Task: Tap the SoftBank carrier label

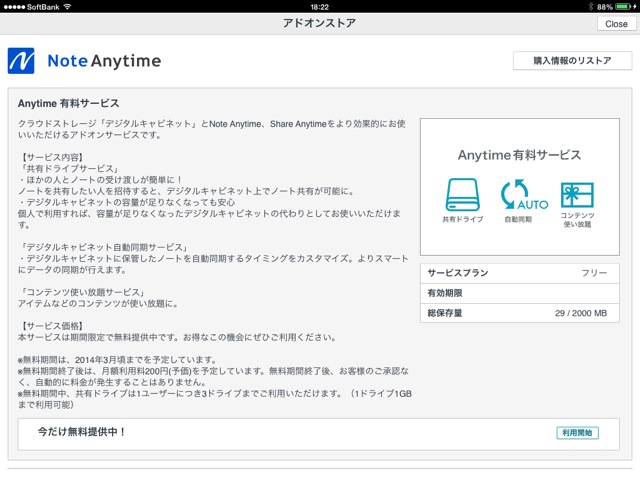Action: coord(43,7)
